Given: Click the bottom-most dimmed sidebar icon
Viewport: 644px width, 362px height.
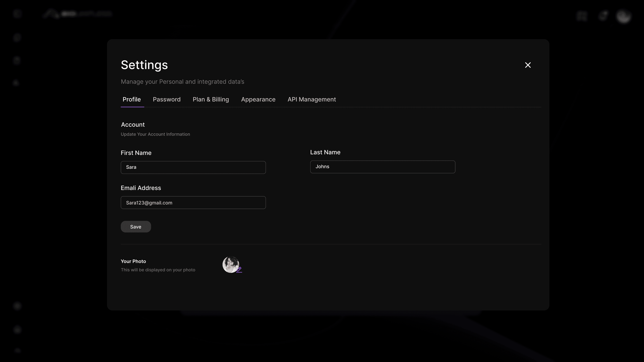Looking at the screenshot, I should pos(17,351).
